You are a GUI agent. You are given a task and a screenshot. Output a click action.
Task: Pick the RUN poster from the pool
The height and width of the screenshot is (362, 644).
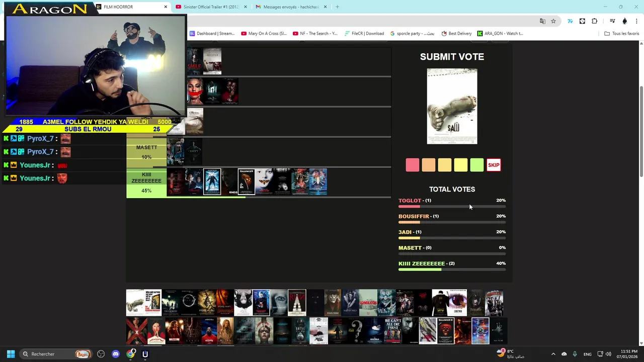297,303
